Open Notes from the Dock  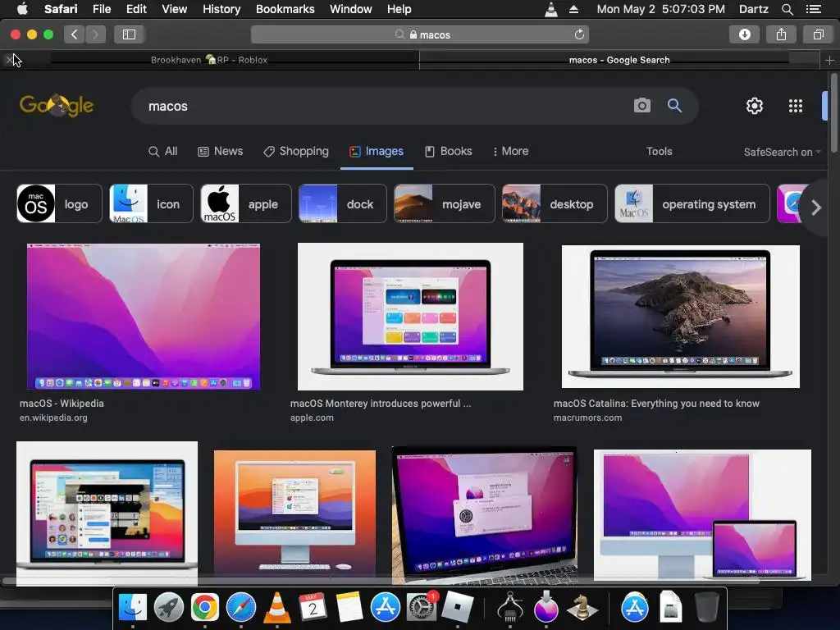coord(349,608)
